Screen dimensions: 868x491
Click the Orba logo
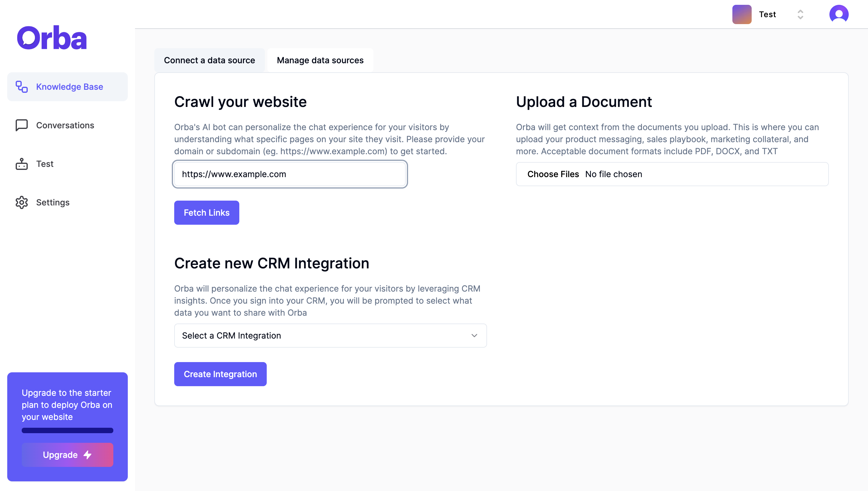(52, 38)
